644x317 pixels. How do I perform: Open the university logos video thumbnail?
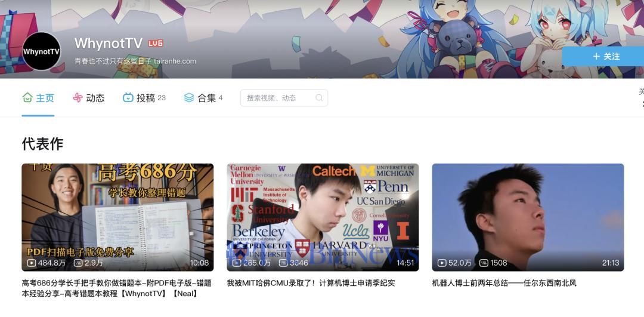point(323,217)
